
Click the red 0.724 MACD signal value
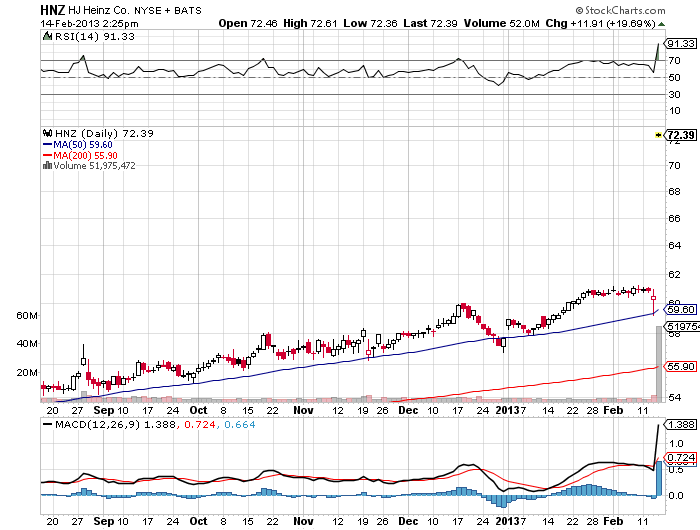200,424
